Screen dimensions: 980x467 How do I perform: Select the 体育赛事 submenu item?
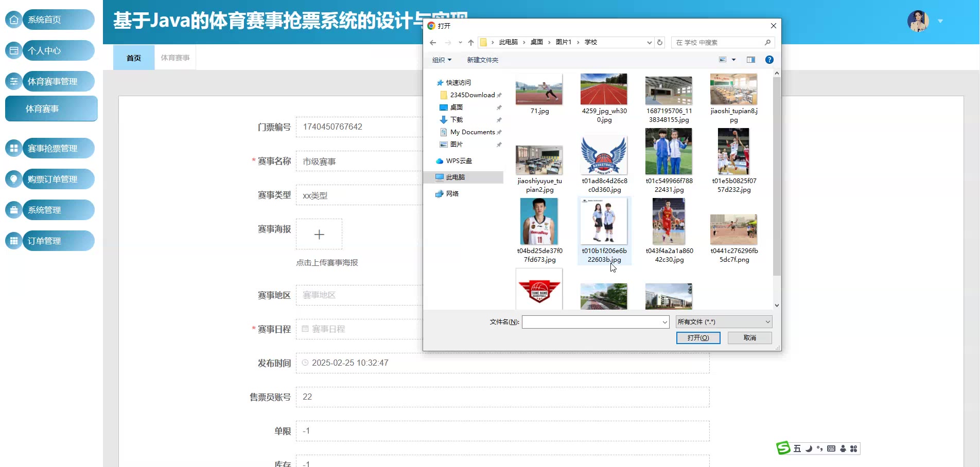click(51, 109)
